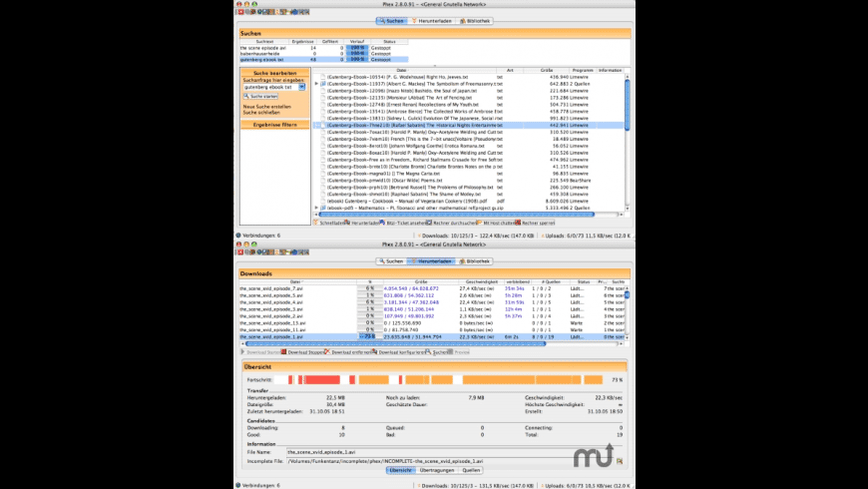Image resolution: width=868 pixels, height=489 pixels.
Task: Select the Quellen tab at the bottom
Action: click(x=471, y=470)
